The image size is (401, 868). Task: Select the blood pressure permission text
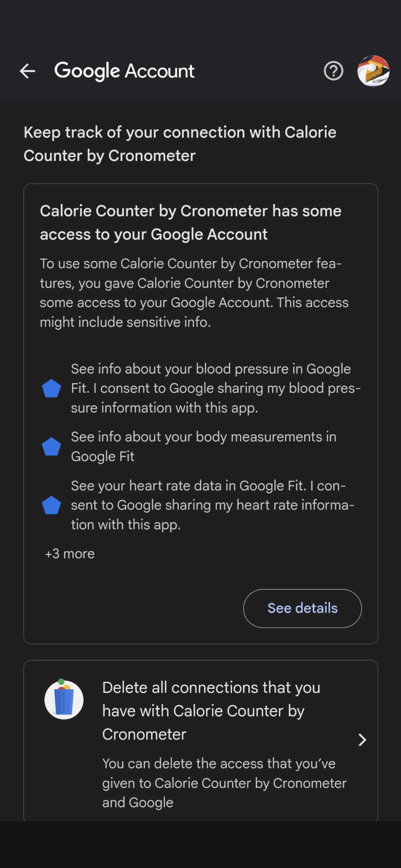pyautogui.click(x=216, y=389)
